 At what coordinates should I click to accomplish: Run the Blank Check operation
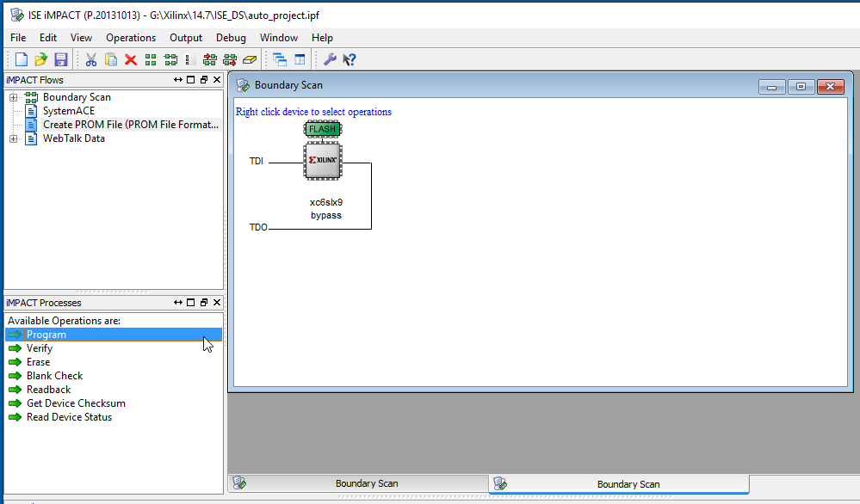click(x=54, y=376)
